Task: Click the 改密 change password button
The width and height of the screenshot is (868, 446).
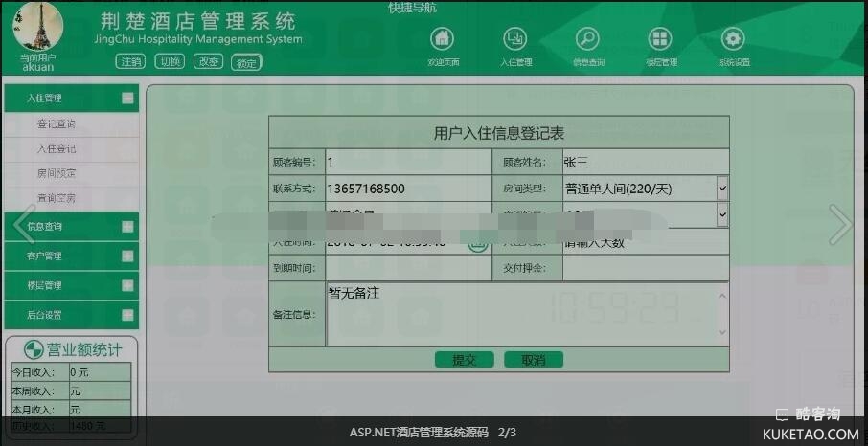Action: tap(208, 61)
